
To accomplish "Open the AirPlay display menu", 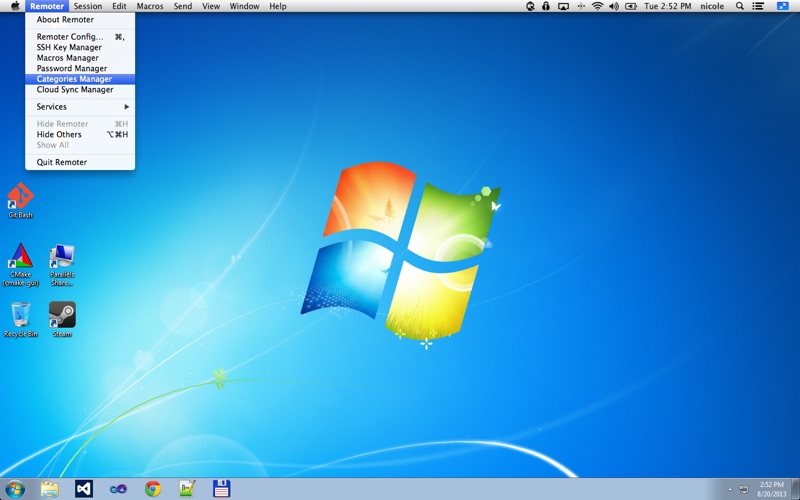I will tap(563, 6).
